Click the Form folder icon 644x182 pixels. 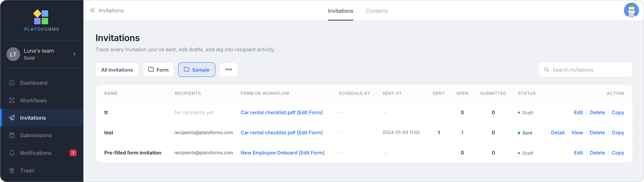[x=151, y=69]
